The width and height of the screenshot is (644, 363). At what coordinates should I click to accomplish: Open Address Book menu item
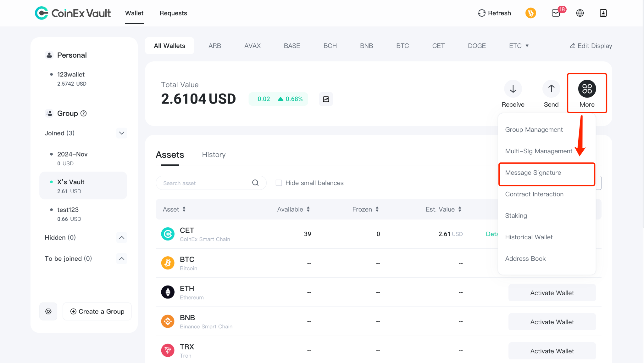click(525, 258)
